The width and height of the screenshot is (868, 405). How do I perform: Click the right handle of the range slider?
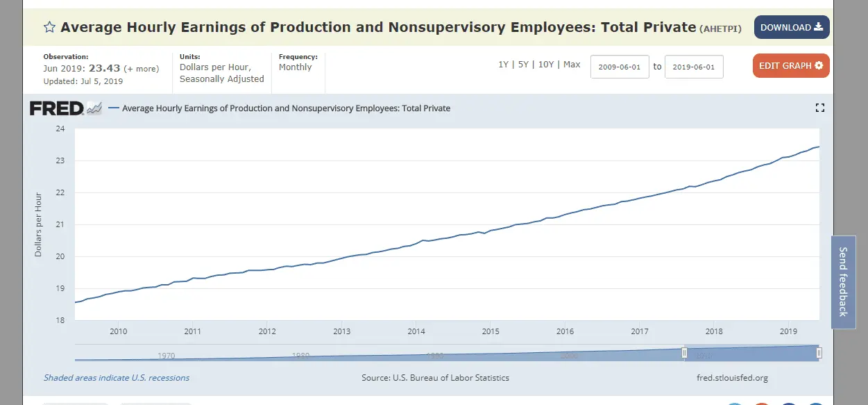point(819,353)
